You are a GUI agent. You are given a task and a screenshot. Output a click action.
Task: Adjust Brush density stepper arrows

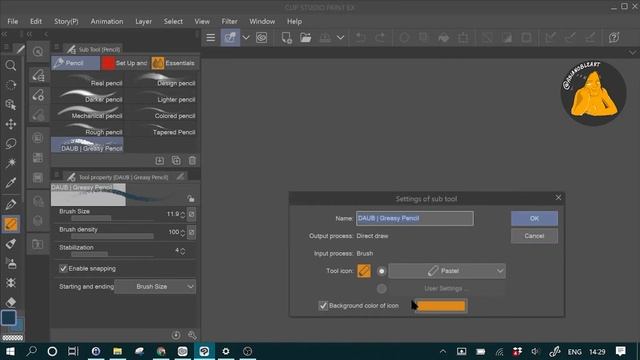pyautogui.click(x=182, y=233)
